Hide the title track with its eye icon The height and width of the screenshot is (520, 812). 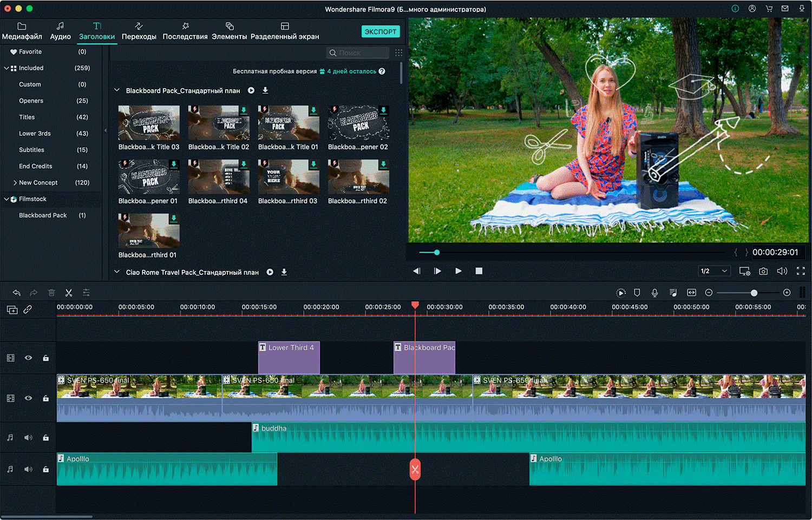[x=28, y=358]
